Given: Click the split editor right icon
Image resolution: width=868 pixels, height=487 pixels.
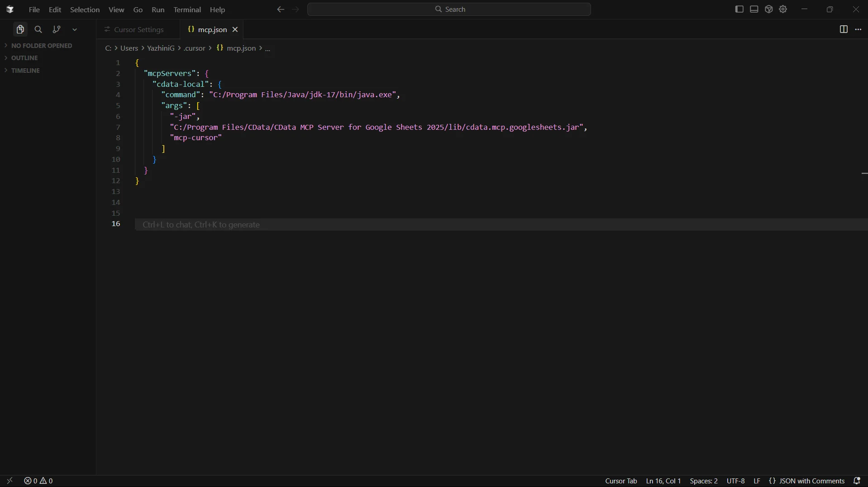Looking at the screenshot, I should [843, 29].
